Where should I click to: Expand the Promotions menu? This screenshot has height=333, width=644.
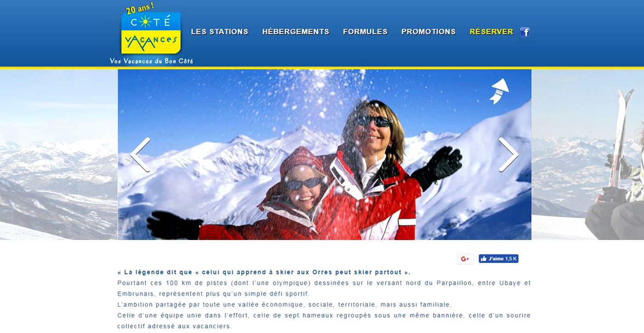(x=428, y=32)
